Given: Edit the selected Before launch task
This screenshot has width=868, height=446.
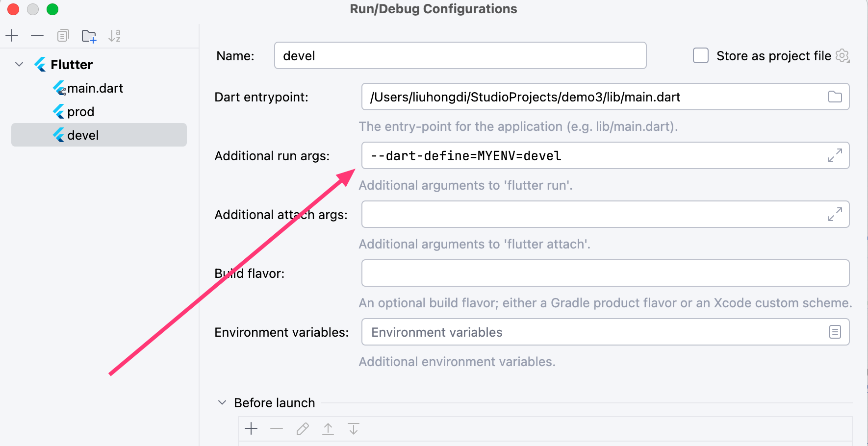Looking at the screenshot, I should point(303,429).
